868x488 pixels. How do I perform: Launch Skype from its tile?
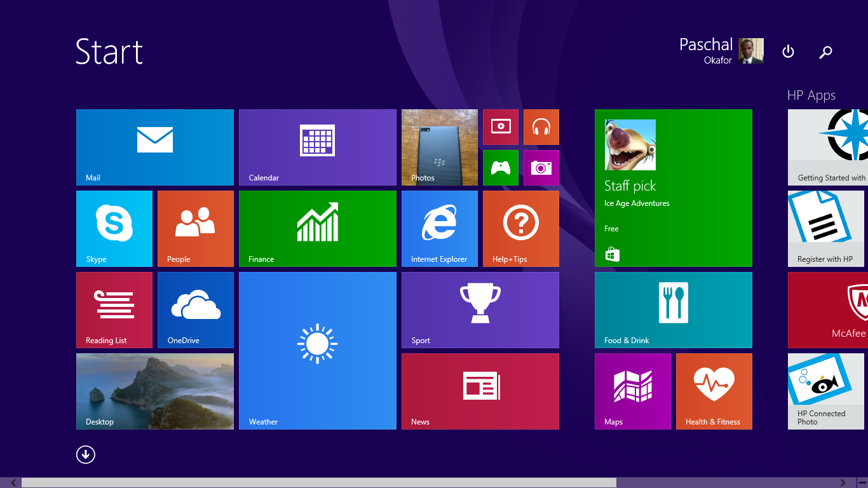(114, 229)
